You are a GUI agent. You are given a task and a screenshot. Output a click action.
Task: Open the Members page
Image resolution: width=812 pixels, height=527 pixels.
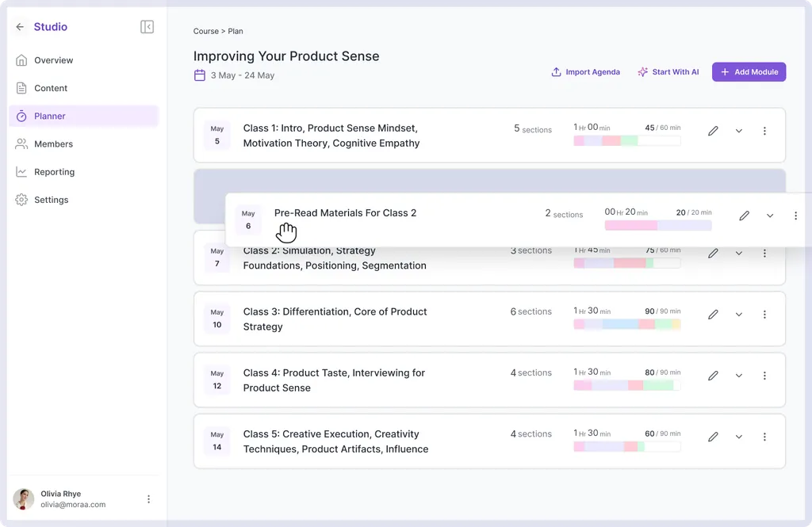click(x=84, y=144)
